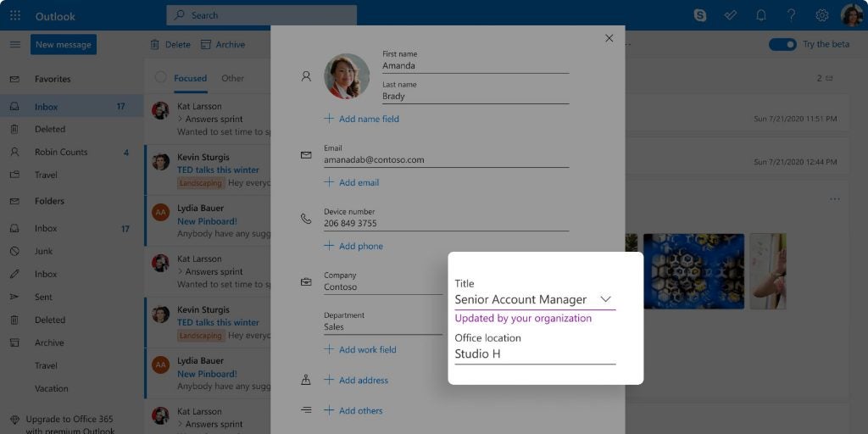Viewport: 868px width, 434px height.
Task: Click the Delete trash icon in toolbar
Action: (155, 44)
